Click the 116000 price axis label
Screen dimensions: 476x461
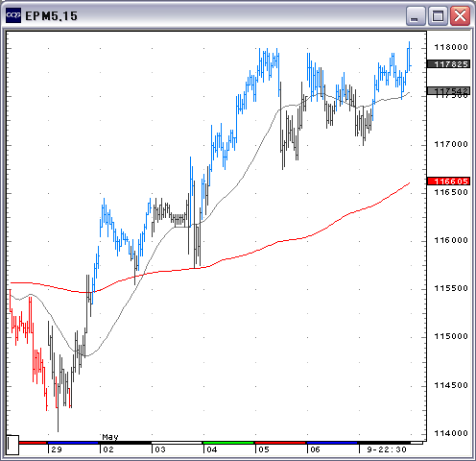[451, 240]
